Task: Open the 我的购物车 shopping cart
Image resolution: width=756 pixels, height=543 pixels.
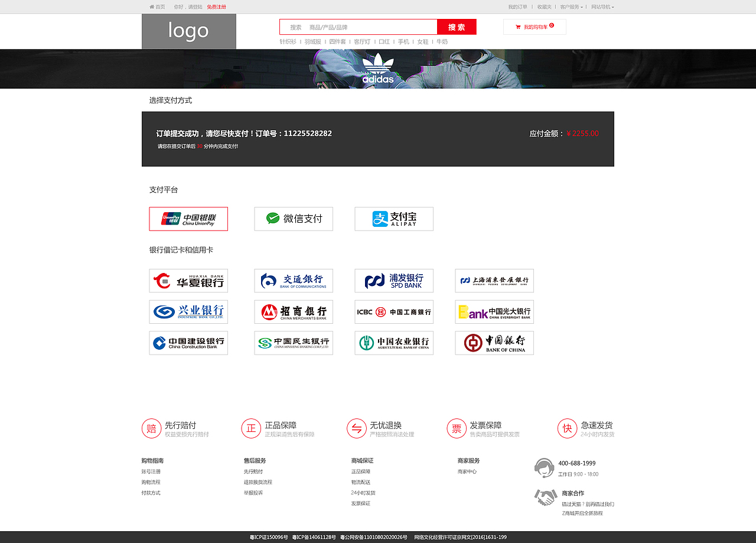Action: (534, 26)
